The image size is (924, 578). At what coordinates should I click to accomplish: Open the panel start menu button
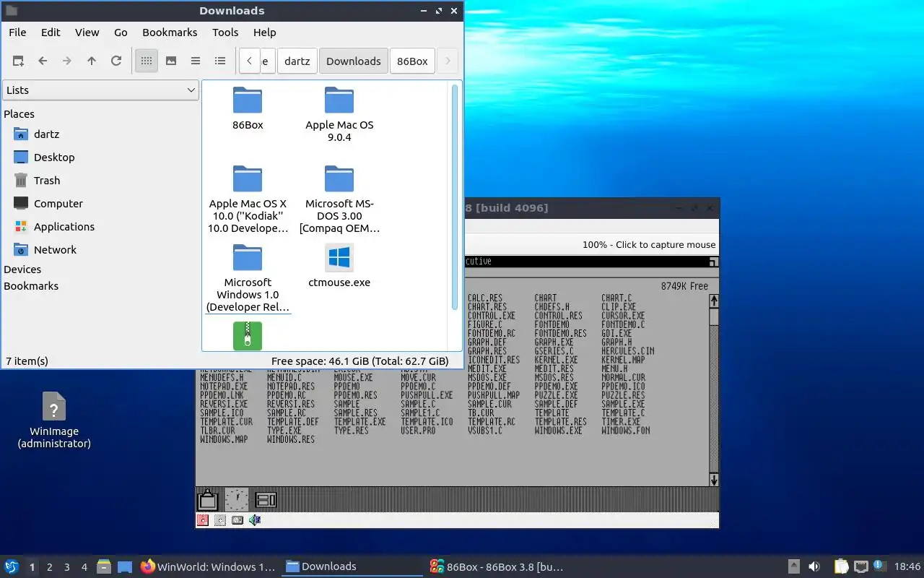(12, 567)
